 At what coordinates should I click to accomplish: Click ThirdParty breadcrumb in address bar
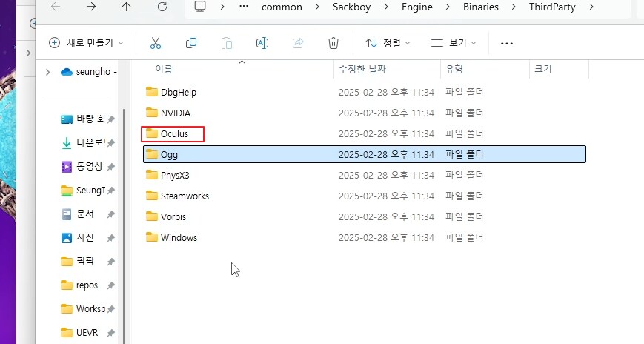[x=552, y=7]
